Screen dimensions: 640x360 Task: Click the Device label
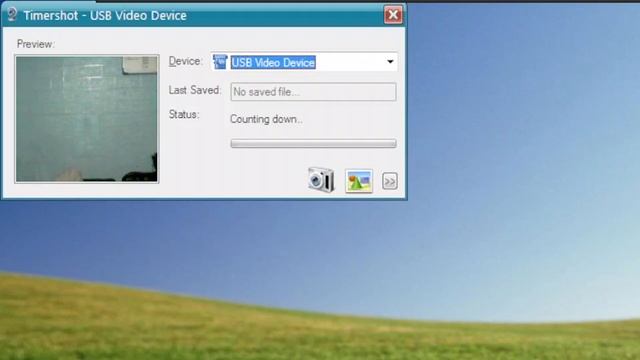click(186, 61)
